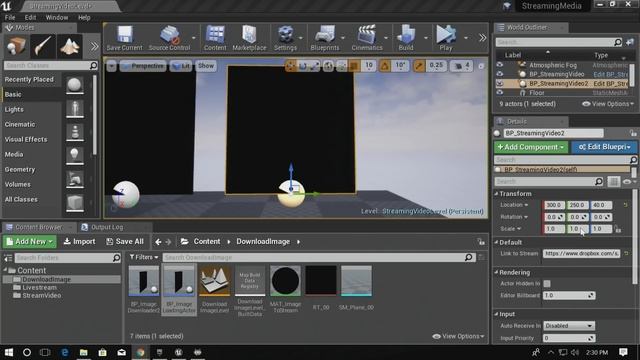Click Build toolbar icon
The height and width of the screenshot is (360, 640).
click(x=406, y=38)
